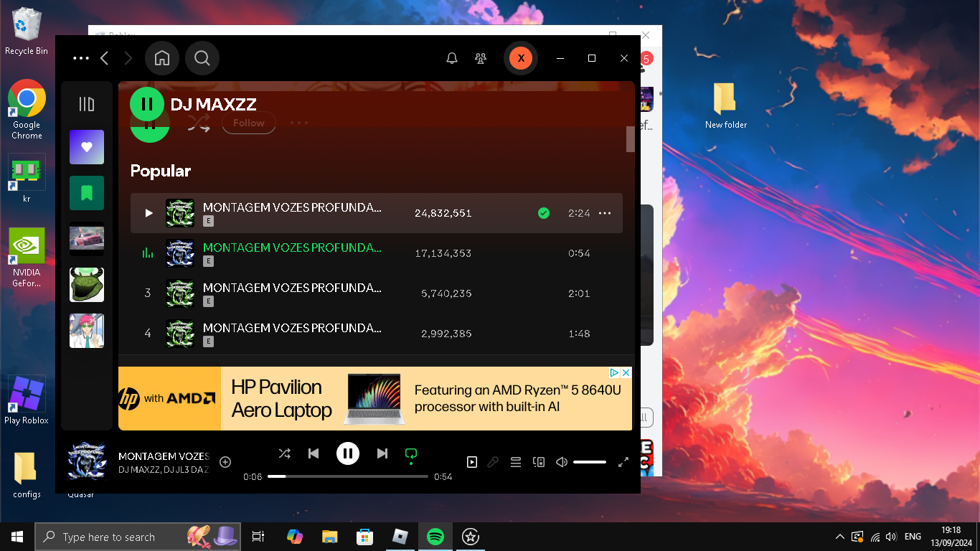Click track number 3 in the Popular list
The width and height of the screenshot is (980, 551).
(x=148, y=293)
